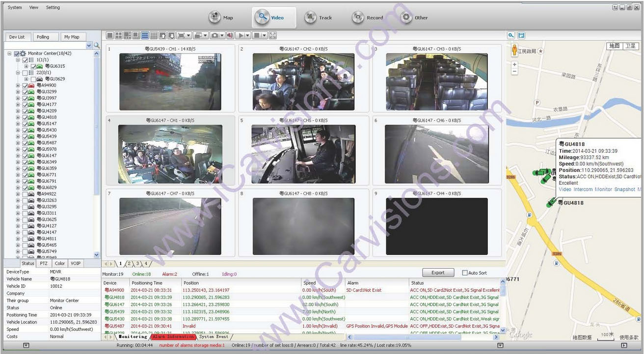Enable the Auto Sort checkbox
The image size is (644, 354).
click(465, 272)
